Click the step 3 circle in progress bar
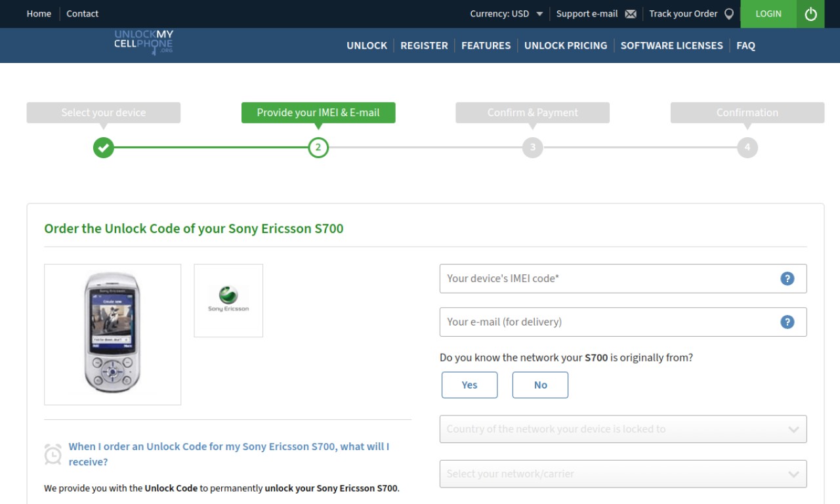The image size is (840, 504). 533,148
